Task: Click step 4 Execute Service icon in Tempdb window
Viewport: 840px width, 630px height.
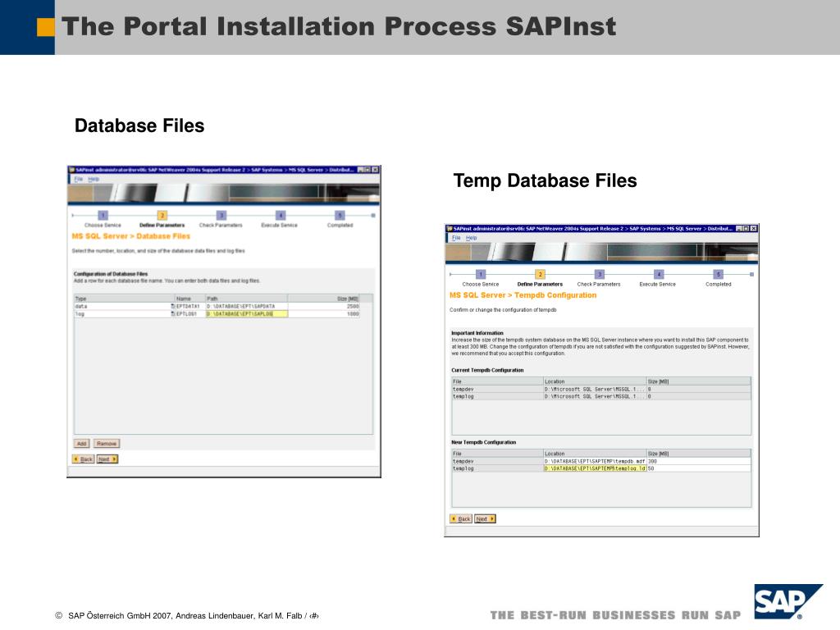Action: [659, 274]
